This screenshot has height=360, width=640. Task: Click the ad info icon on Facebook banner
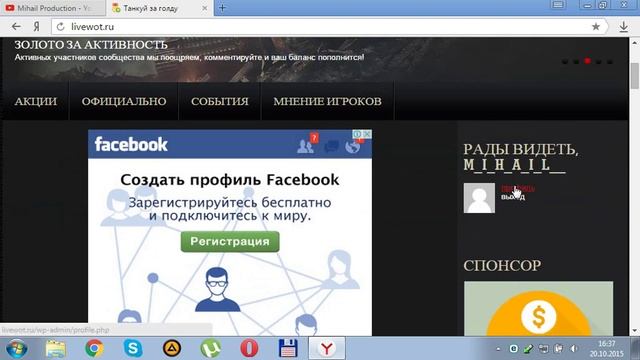pyautogui.click(x=357, y=134)
